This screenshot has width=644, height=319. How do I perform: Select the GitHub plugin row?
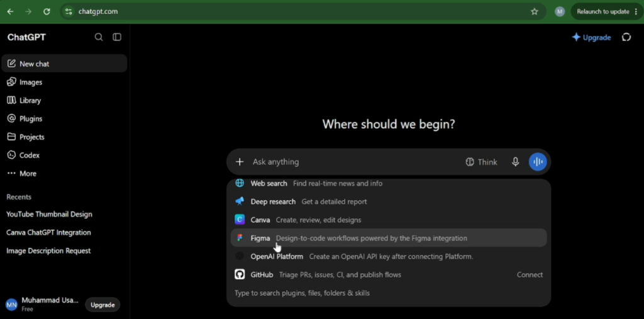pyautogui.click(x=389, y=274)
